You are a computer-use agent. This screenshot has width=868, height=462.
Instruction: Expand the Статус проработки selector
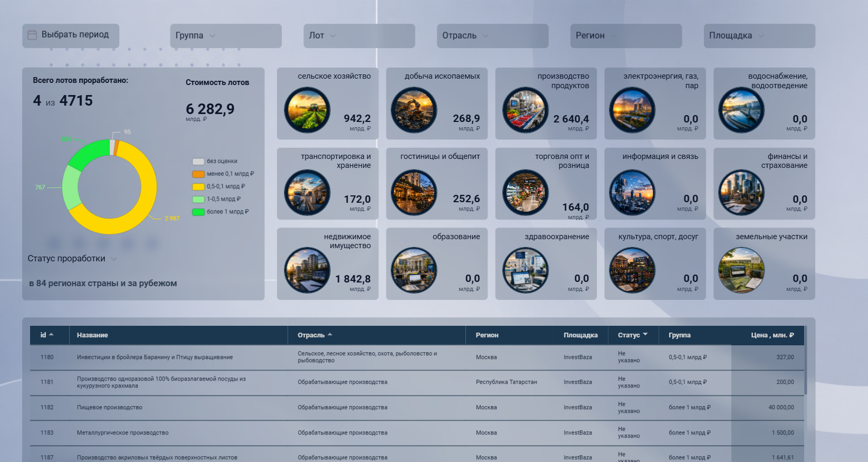tap(72, 259)
